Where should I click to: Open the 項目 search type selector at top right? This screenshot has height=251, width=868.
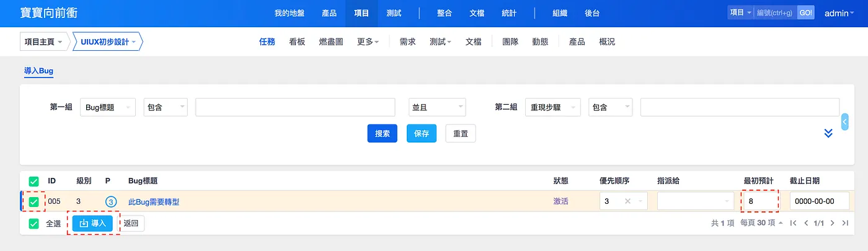pos(740,13)
